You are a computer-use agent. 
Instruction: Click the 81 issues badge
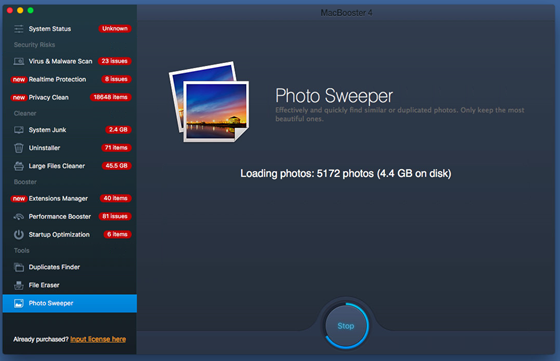115,216
